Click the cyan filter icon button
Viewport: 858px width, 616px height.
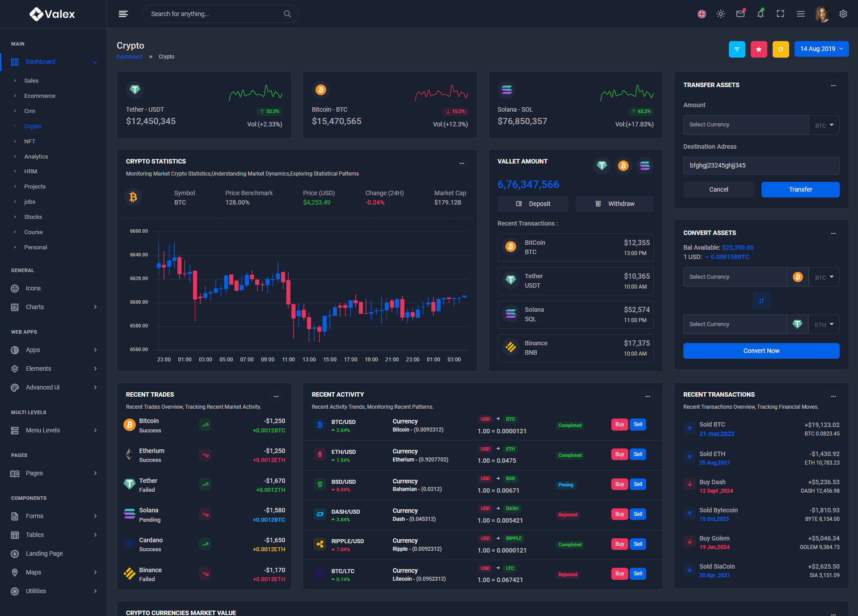click(737, 49)
